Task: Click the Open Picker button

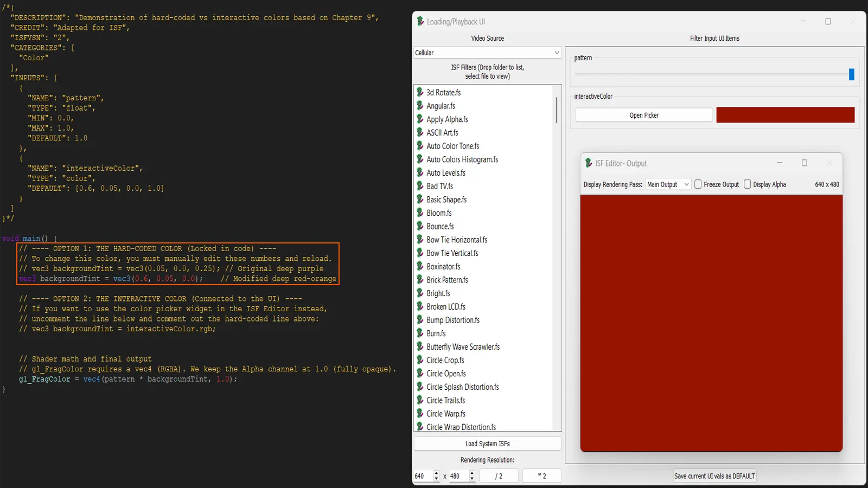Action: (x=644, y=115)
